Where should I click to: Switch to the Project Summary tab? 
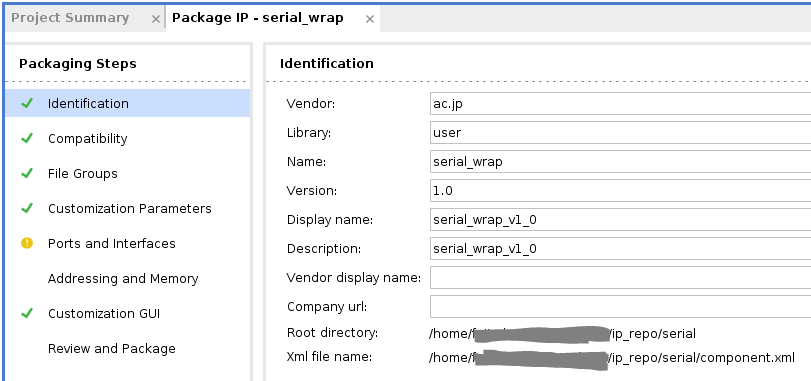coord(70,18)
